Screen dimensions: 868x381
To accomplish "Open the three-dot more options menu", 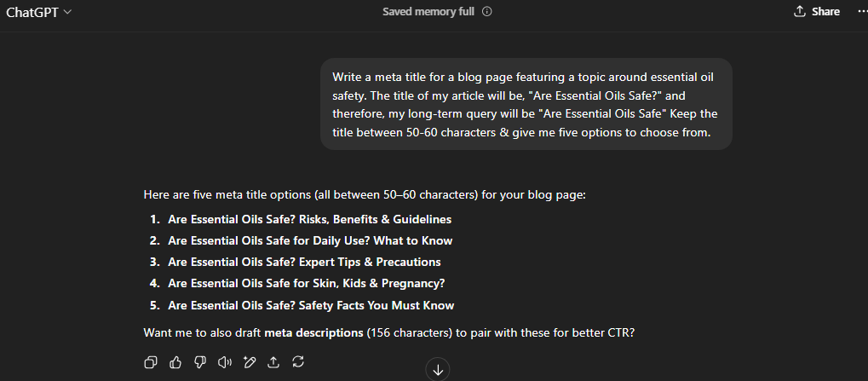I will [x=862, y=12].
